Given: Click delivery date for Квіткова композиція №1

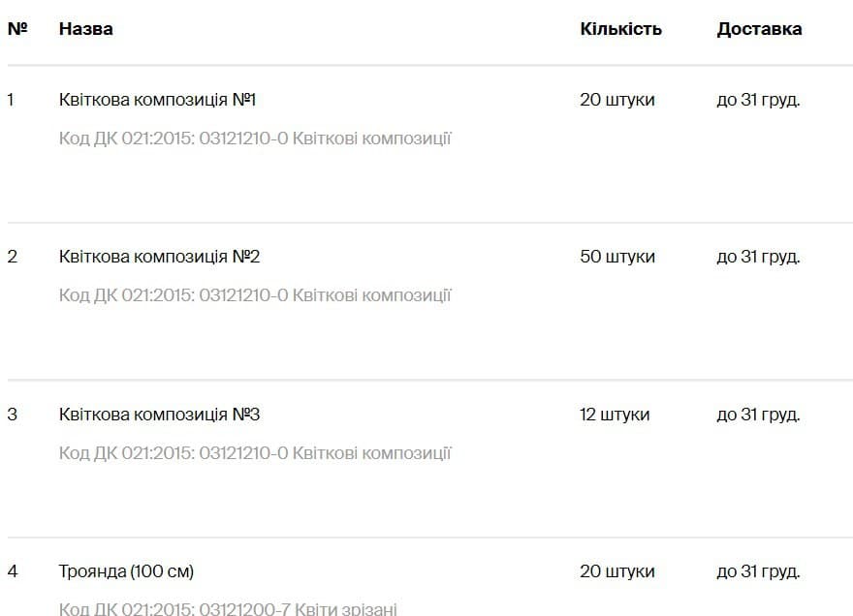Looking at the screenshot, I should click(758, 100).
